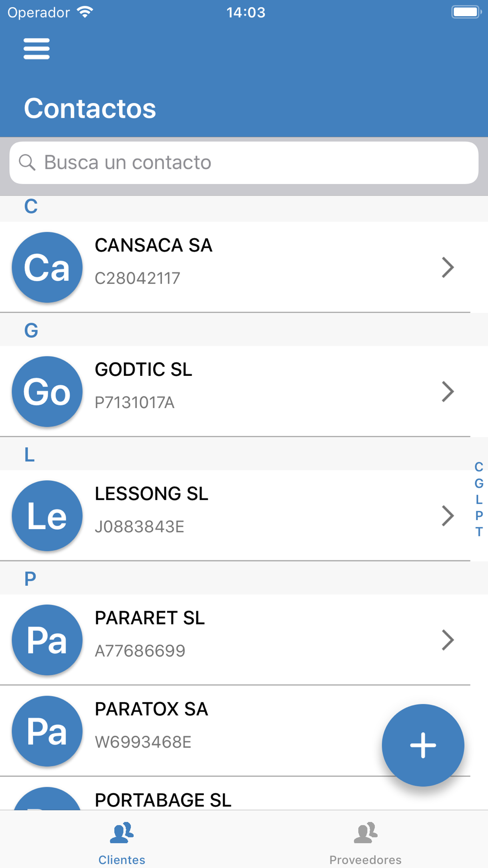Select the PARATOX SA avatar icon
The height and width of the screenshot is (868, 488).
[47, 731]
